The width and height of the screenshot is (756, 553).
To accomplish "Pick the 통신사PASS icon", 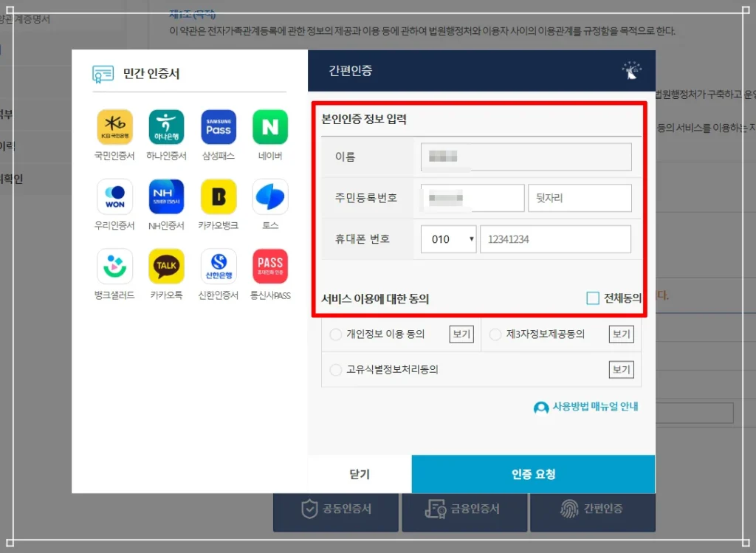I will tap(270, 266).
